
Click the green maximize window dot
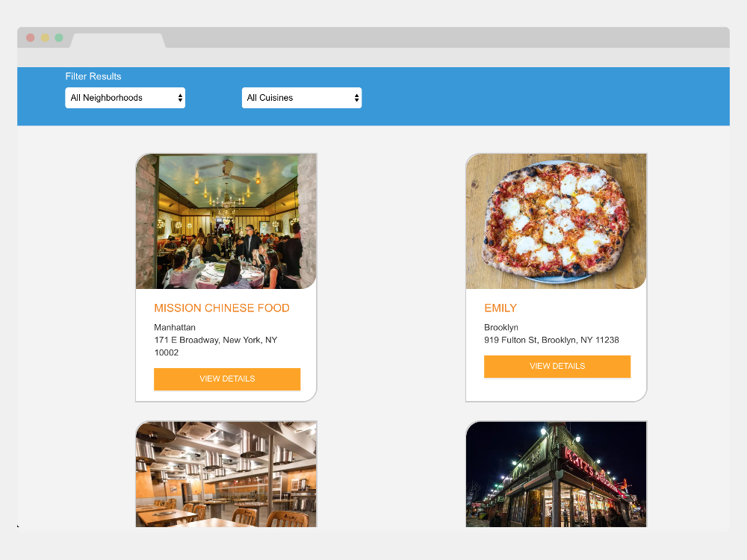(x=59, y=37)
